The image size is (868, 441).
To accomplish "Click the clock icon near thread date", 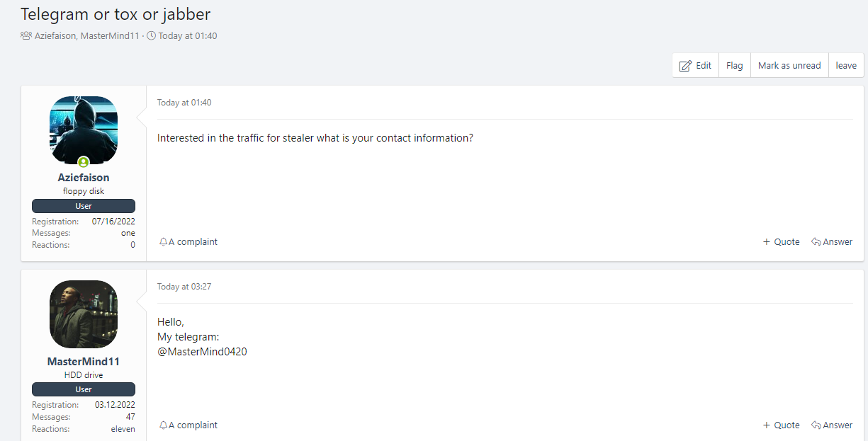I will pos(151,35).
